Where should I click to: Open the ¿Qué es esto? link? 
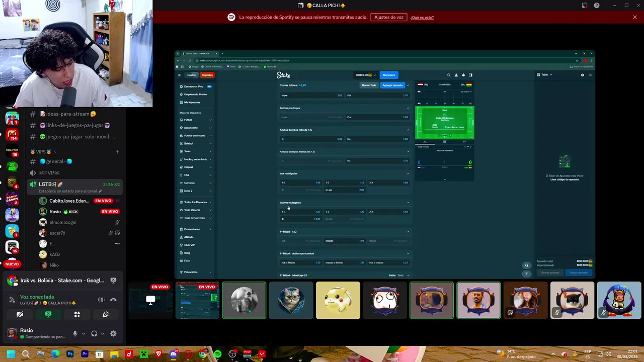pos(422,17)
